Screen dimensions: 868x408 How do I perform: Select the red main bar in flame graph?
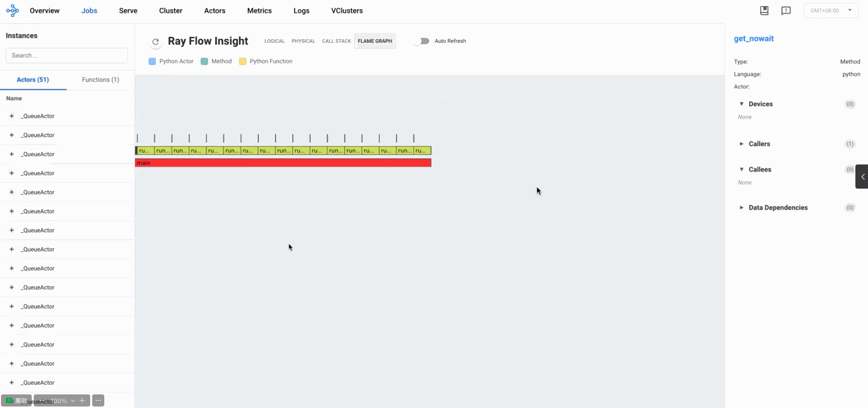283,163
